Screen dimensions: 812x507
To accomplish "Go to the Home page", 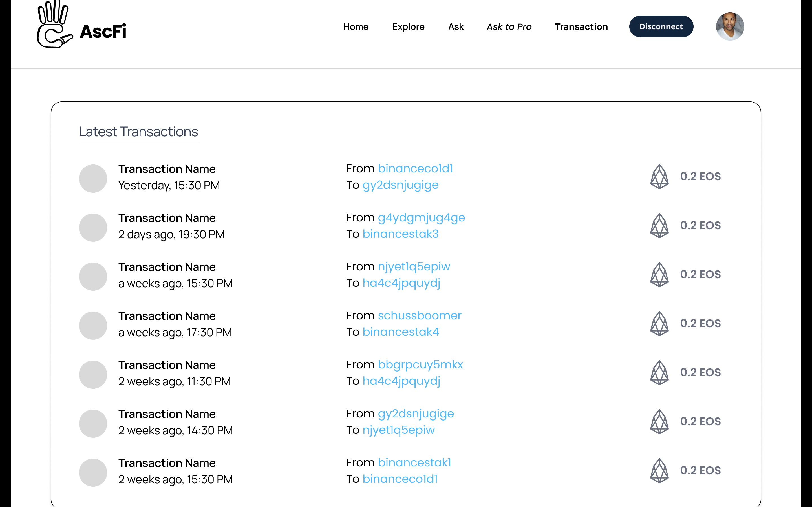I will pos(356,27).
